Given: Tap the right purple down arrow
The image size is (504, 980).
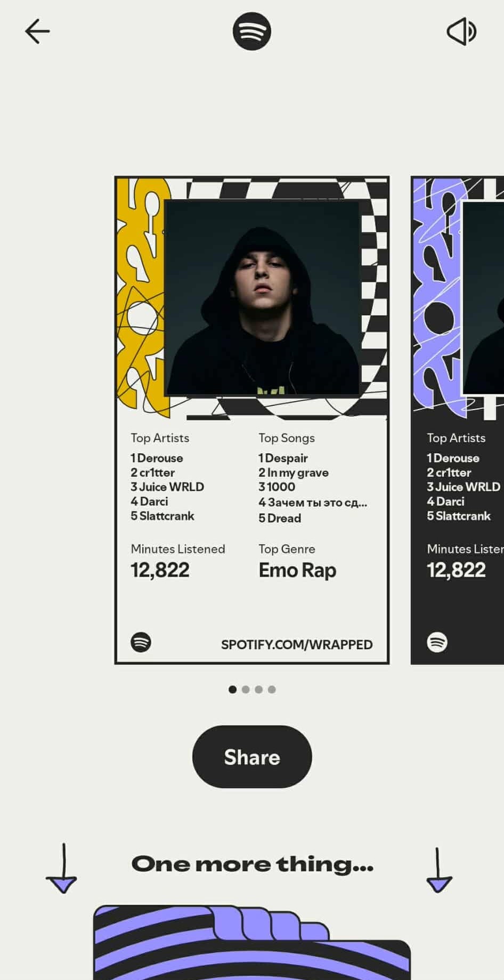Looking at the screenshot, I should point(439,870).
